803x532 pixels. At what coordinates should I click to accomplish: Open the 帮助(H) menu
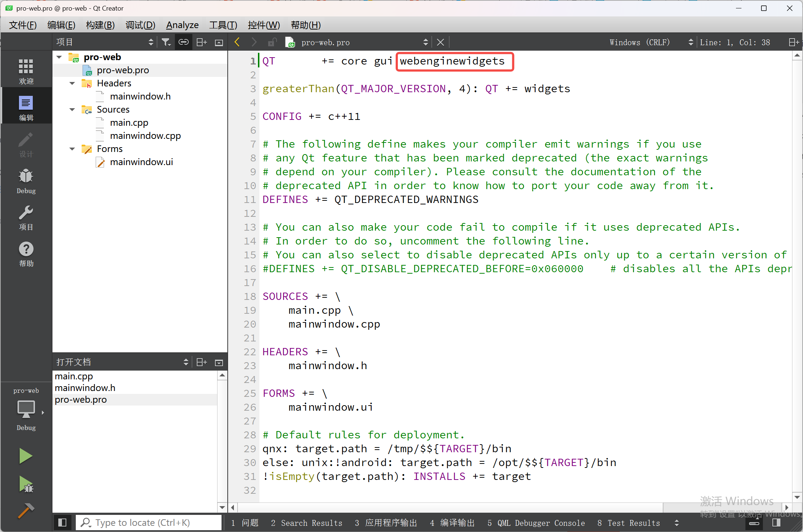click(x=306, y=25)
